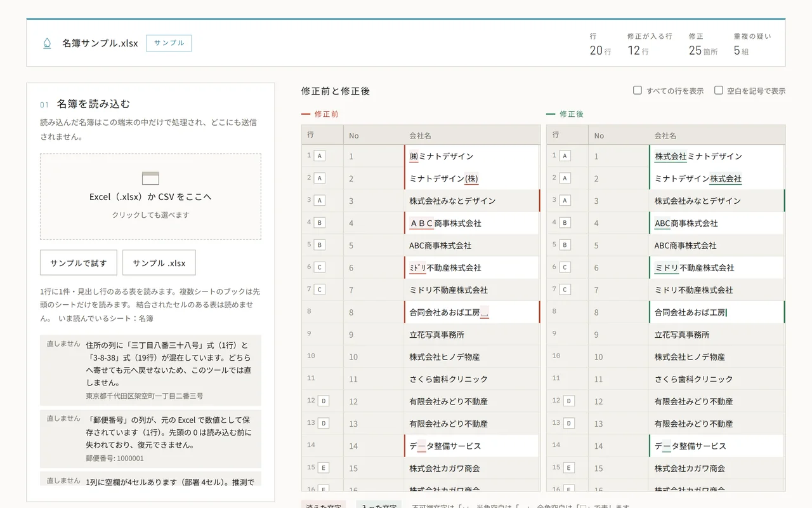Select group badge E on row 15 in 修正前 table
The height and width of the screenshot is (508, 812).
(324, 468)
